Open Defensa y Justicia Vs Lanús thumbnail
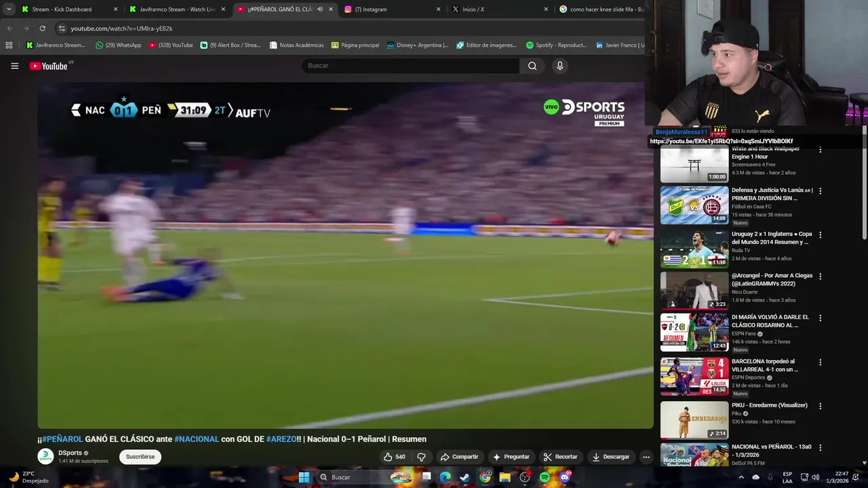868x488 pixels. (x=694, y=205)
